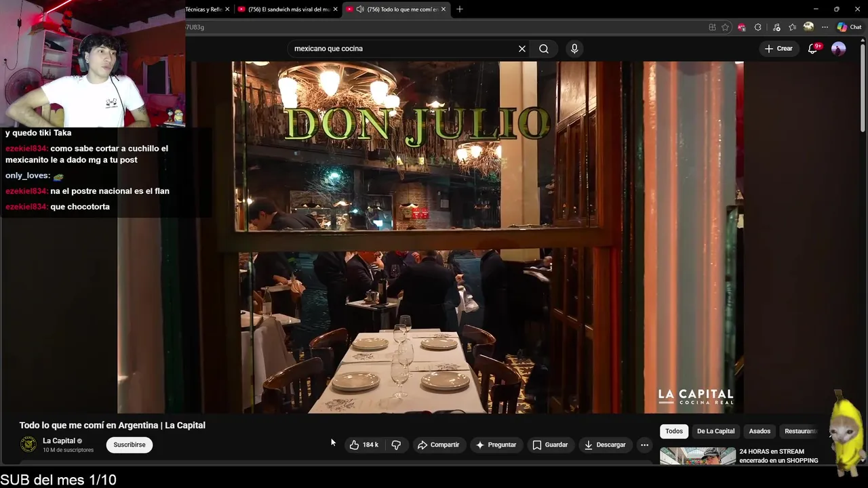This screenshot has width=868, height=488.
Task: Click the Crear button
Action: pyautogui.click(x=778, y=49)
